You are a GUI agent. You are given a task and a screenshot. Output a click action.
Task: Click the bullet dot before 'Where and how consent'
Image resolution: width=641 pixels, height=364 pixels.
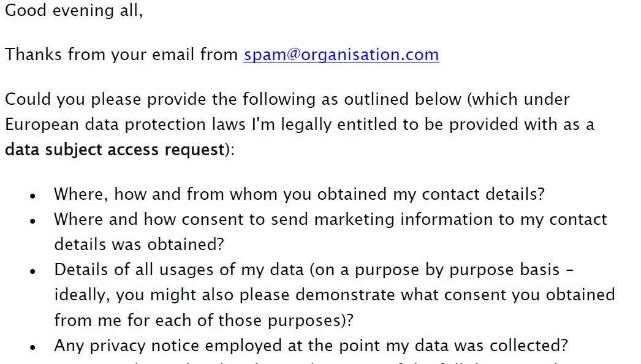coord(32,221)
